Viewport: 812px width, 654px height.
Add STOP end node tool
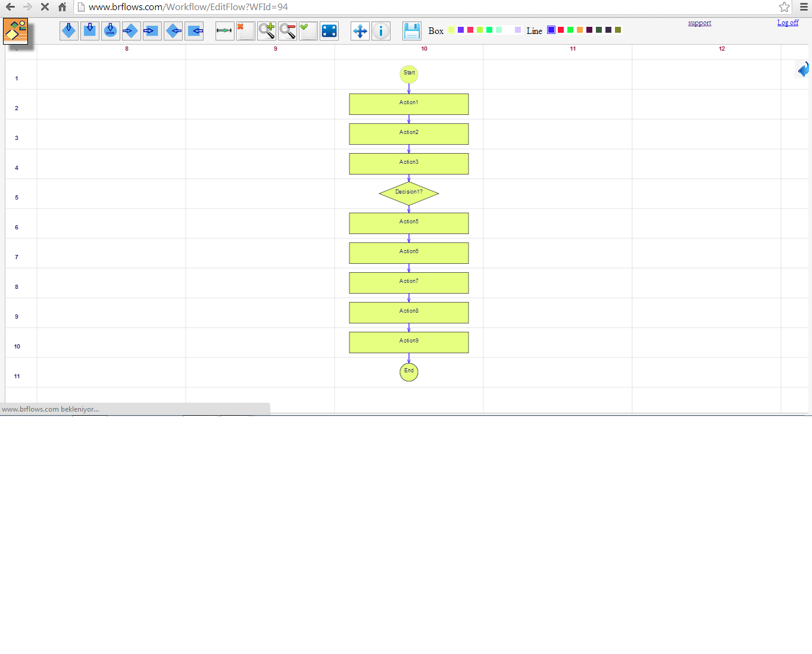coord(111,30)
